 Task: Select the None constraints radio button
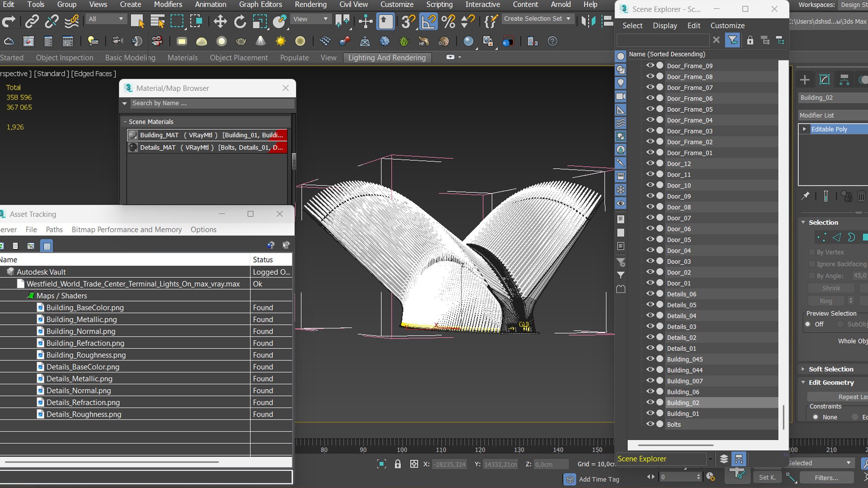[815, 417]
